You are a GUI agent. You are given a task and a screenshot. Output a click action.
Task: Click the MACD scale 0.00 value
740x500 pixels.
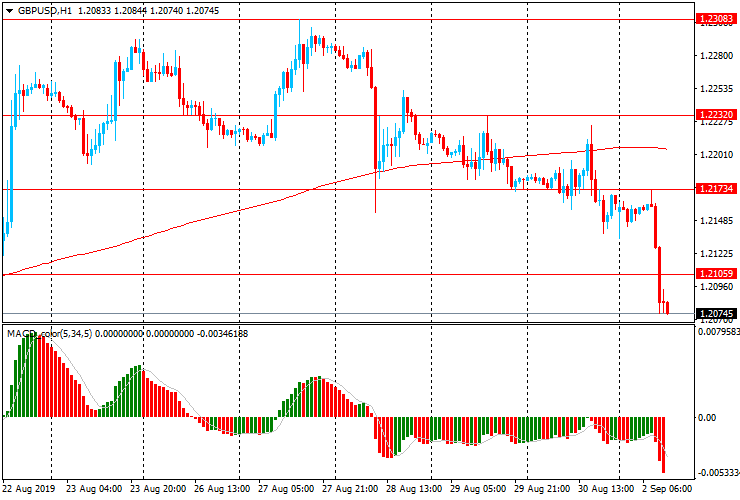click(706, 417)
